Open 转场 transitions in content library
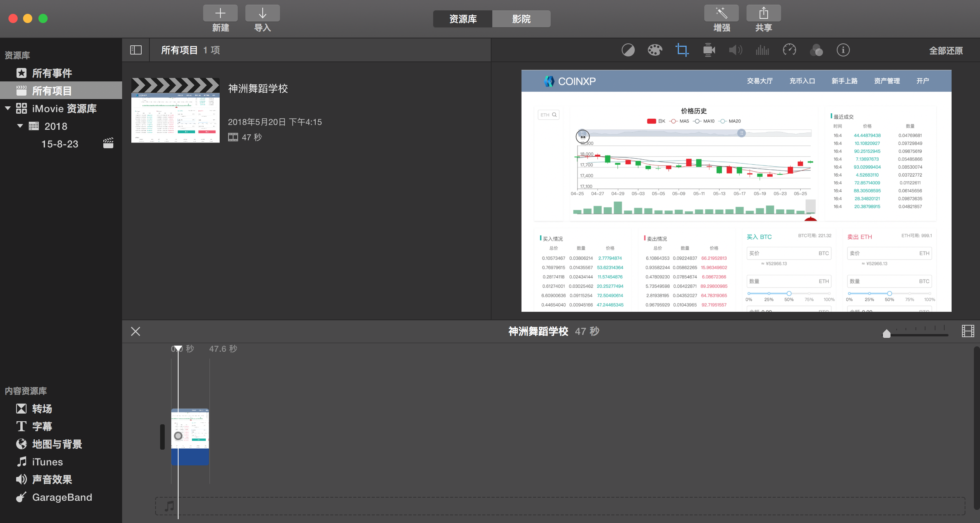 pos(42,409)
